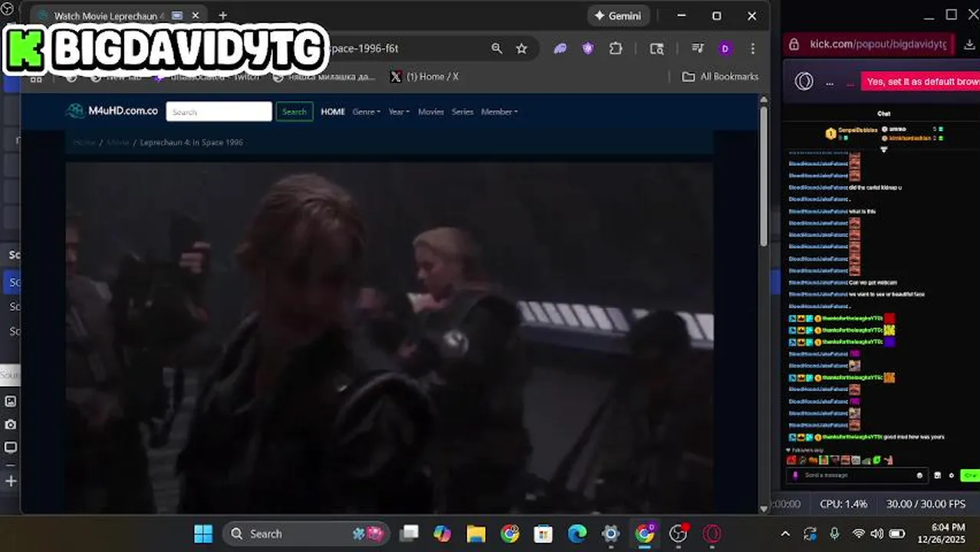The height and width of the screenshot is (552, 980).
Task: Open the purple whale extension icon
Action: click(x=561, y=48)
